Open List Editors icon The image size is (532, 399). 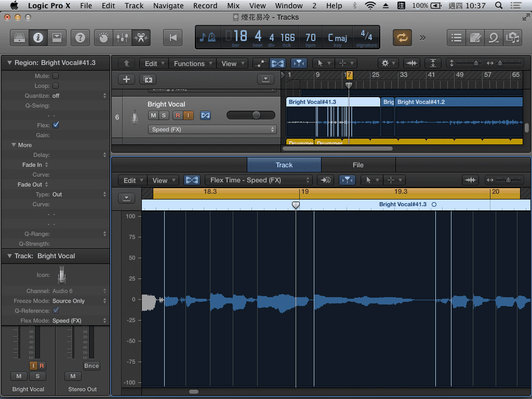point(456,37)
